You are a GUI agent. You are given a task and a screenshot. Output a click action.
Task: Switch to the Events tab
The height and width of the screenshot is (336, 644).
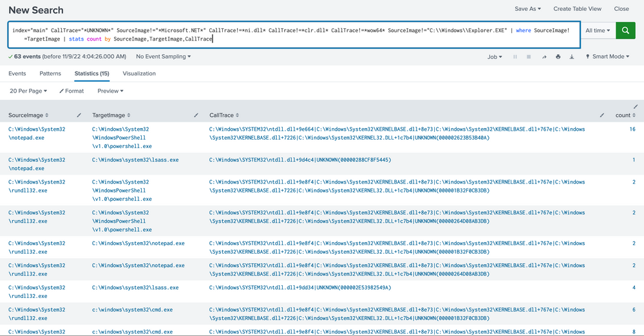click(17, 73)
